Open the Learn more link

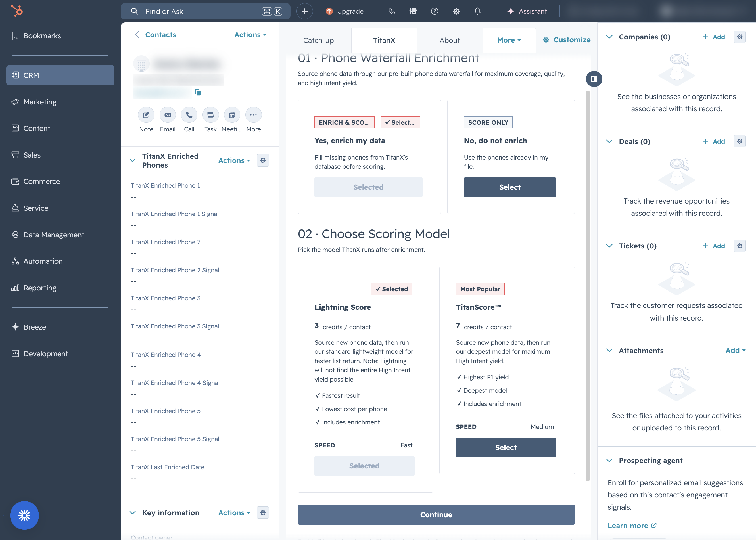click(632, 525)
